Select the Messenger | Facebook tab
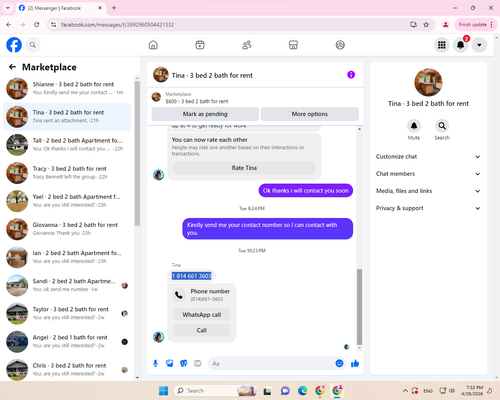Image resolution: width=500 pixels, height=400 pixels. (60, 8)
